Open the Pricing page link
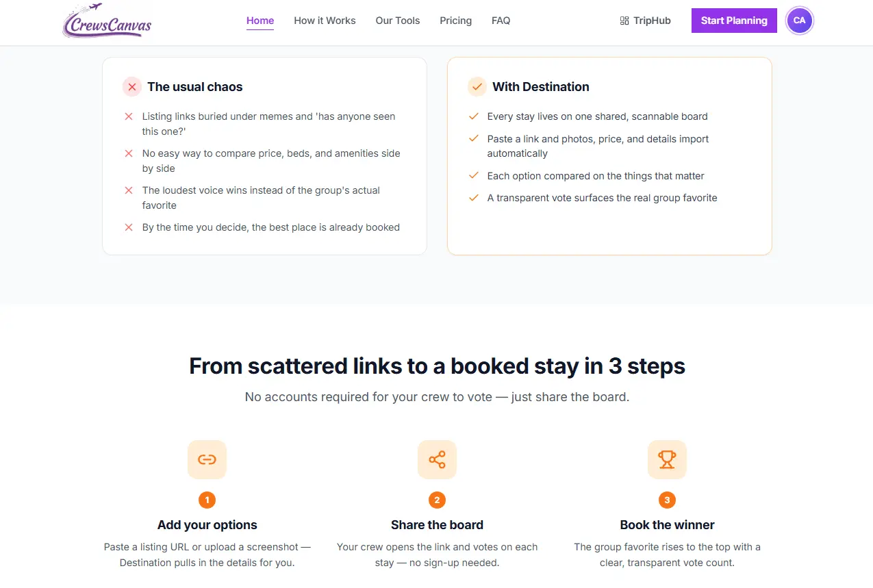 point(456,21)
